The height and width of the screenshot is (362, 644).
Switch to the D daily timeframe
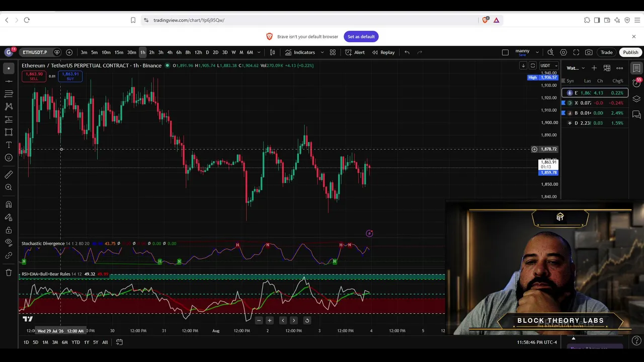click(207, 52)
